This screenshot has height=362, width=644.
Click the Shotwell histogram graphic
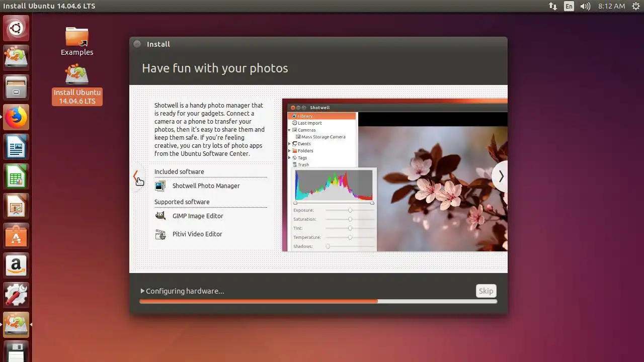click(334, 186)
